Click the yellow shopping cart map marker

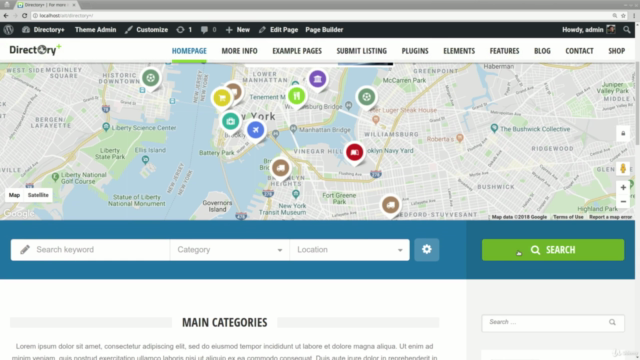point(221,98)
